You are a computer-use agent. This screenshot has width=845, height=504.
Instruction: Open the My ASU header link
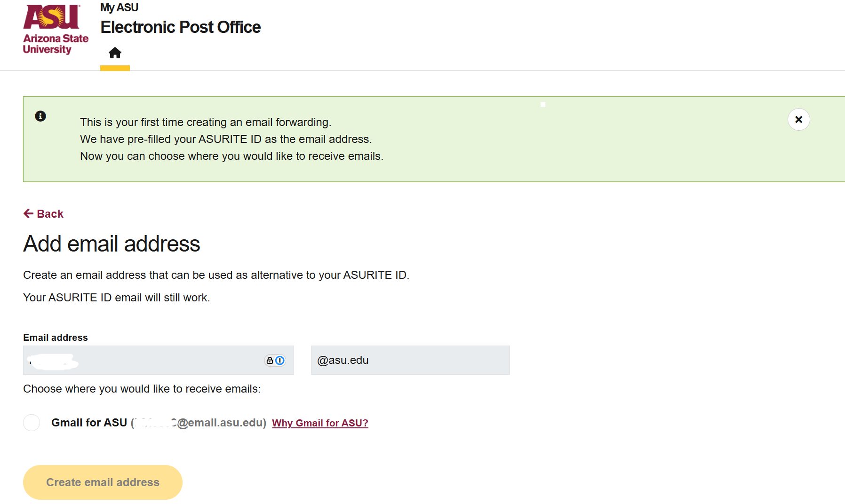tap(119, 8)
